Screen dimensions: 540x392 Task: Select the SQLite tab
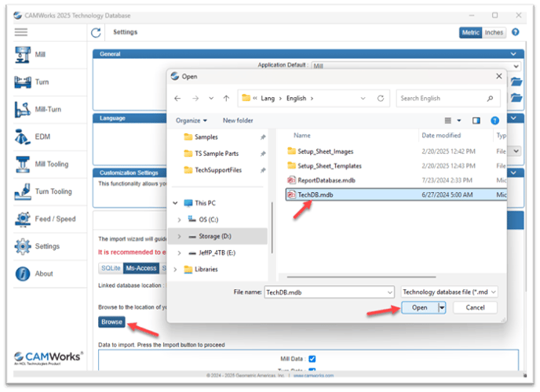(x=111, y=268)
